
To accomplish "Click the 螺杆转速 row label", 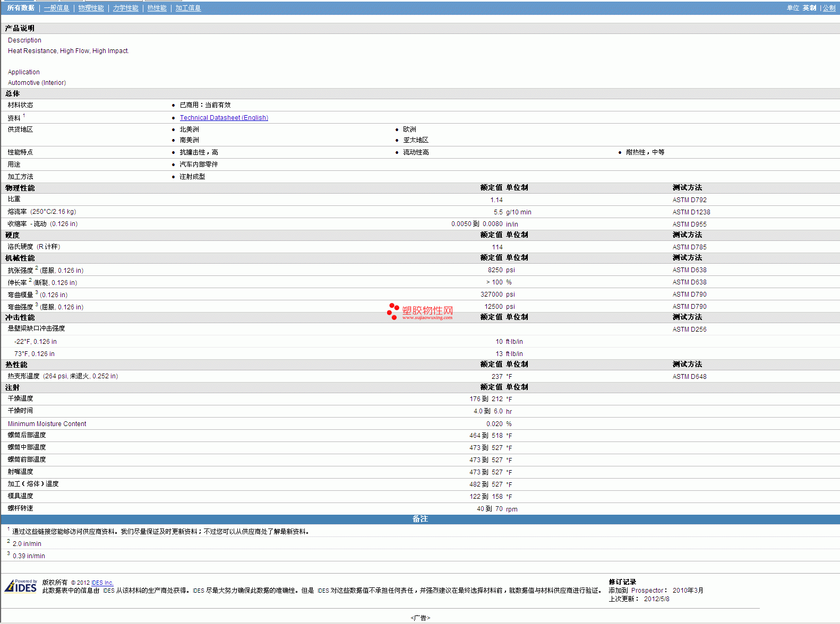I will [x=20, y=508].
